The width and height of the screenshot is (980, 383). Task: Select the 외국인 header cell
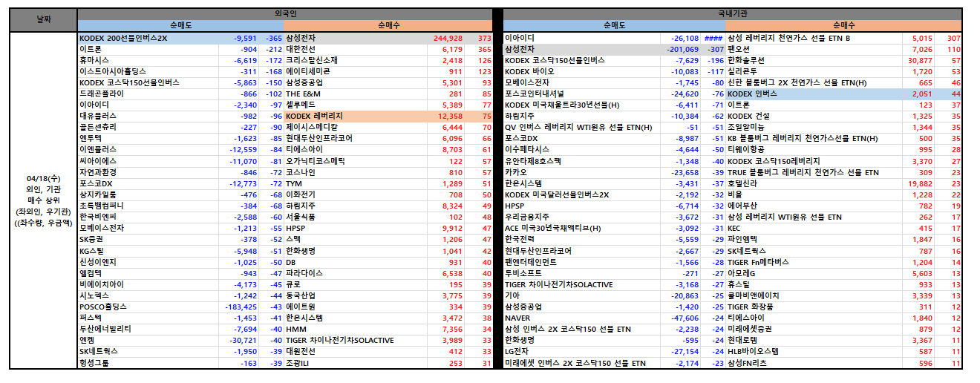click(x=285, y=13)
